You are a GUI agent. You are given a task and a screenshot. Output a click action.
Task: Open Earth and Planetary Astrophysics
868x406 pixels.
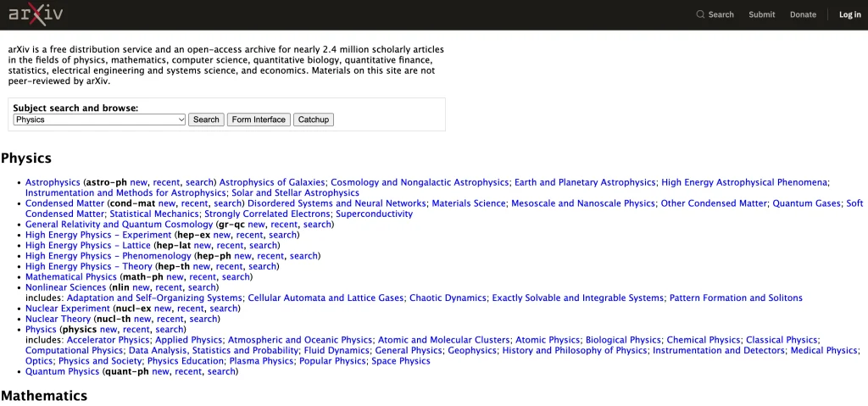point(585,182)
